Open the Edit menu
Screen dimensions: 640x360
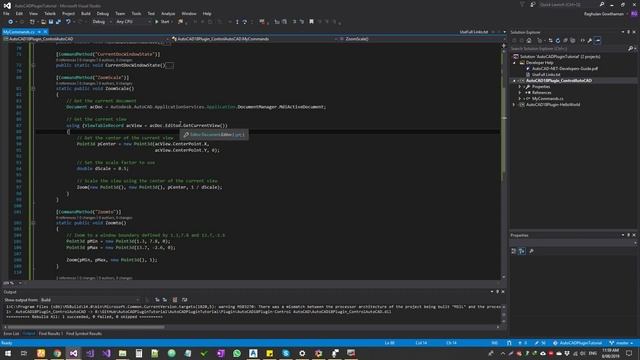coord(19,13)
